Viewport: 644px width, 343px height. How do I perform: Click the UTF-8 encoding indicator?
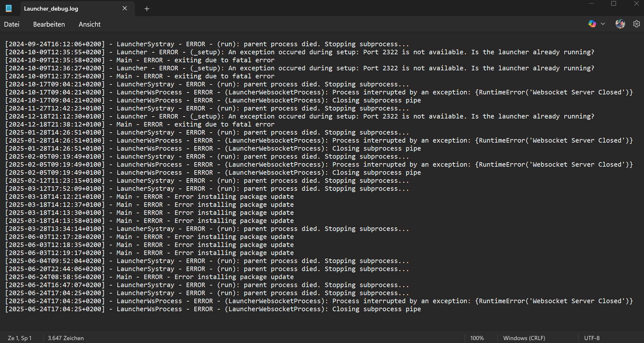point(592,338)
